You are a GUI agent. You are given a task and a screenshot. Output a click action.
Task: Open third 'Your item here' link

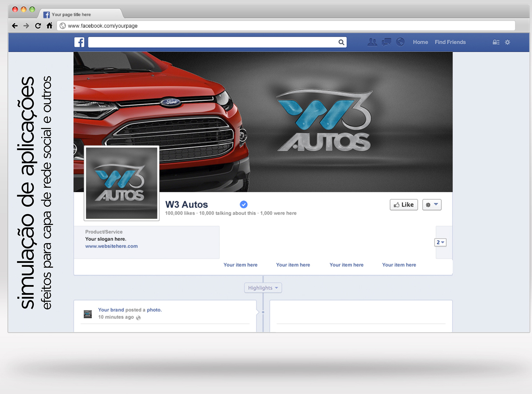346,265
